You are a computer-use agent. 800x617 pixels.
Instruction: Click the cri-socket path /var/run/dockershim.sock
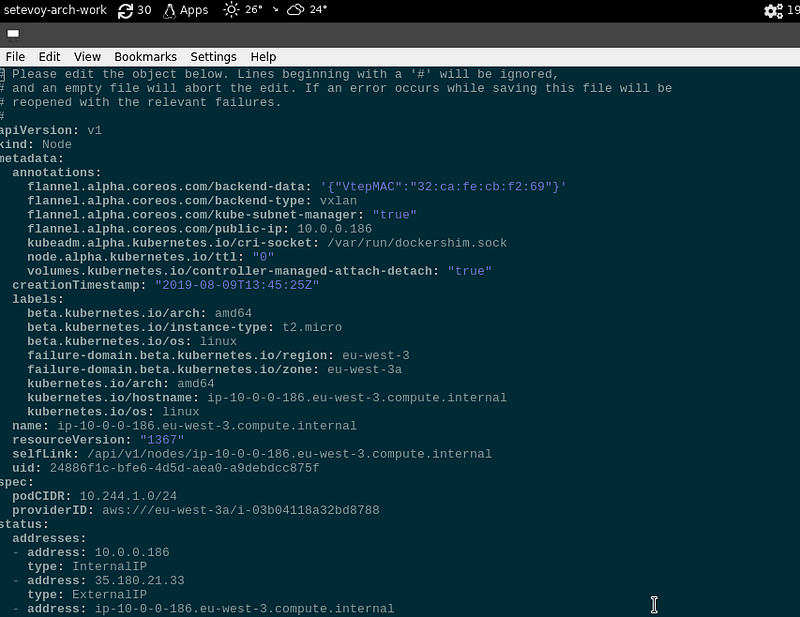tap(417, 243)
